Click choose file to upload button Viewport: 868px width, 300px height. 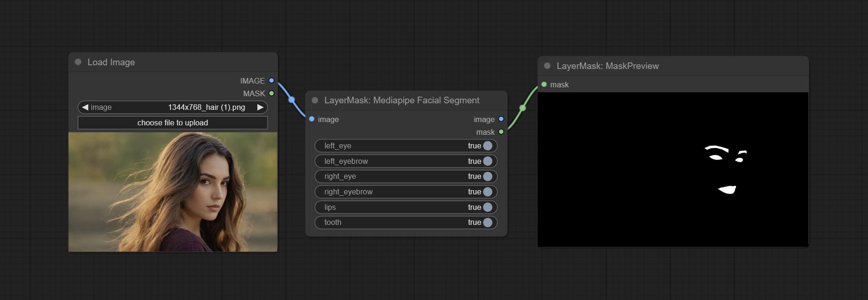pyautogui.click(x=172, y=123)
